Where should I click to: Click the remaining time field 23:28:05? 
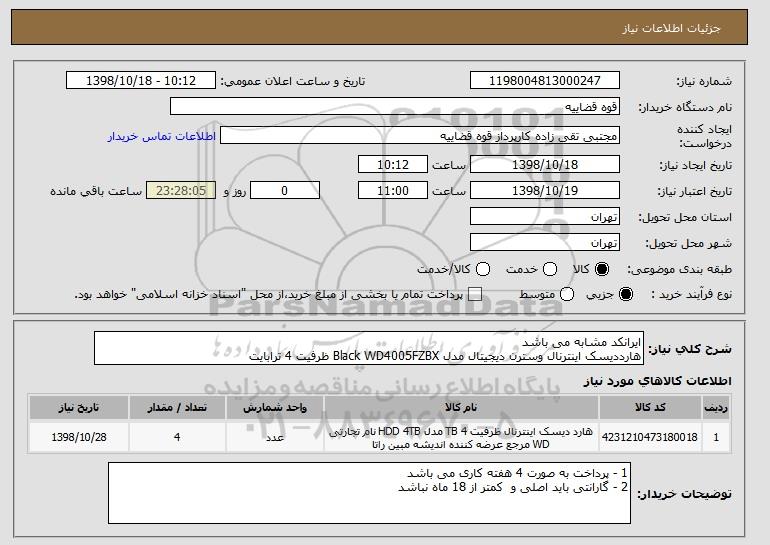(181, 191)
